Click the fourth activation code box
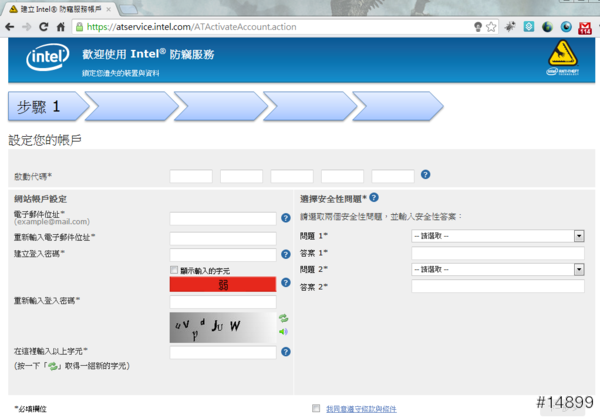Viewport: 600px width, 418px height. click(342, 176)
